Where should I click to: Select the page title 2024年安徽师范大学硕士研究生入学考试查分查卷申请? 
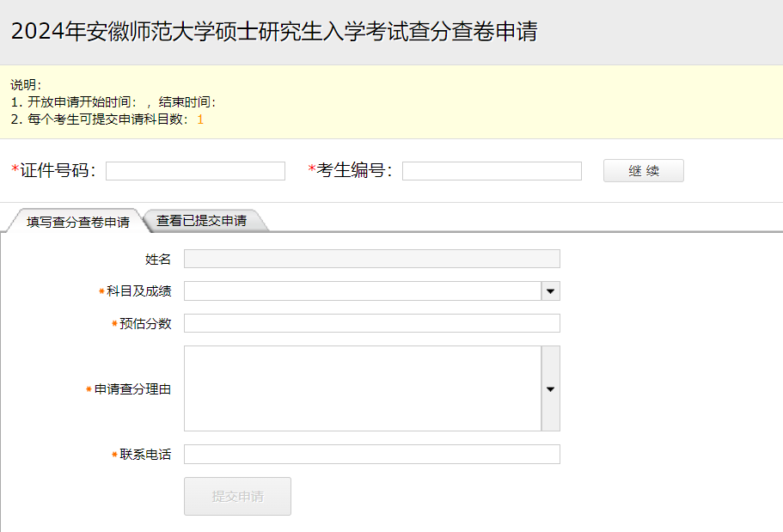(274, 32)
